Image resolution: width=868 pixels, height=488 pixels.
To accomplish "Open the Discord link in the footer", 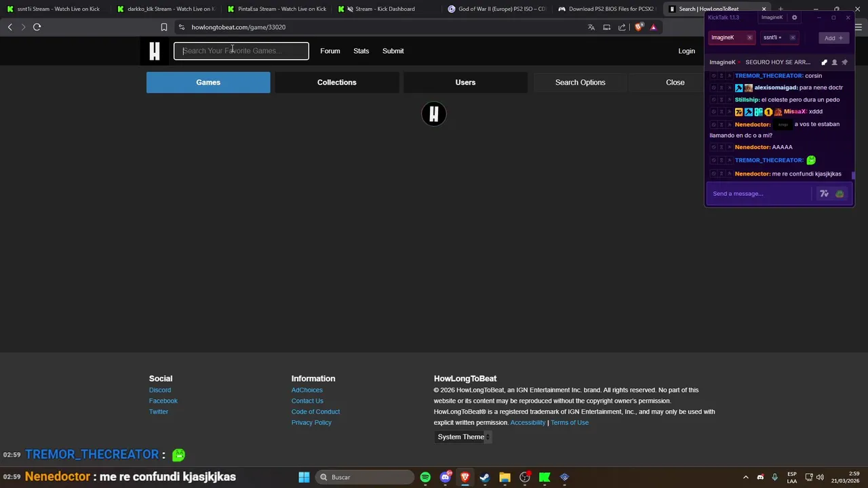I will [160, 390].
